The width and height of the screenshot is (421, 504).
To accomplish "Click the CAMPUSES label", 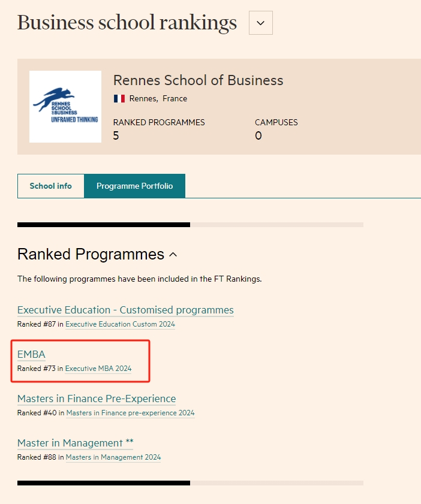I will pyautogui.click(x=276, y=122).
